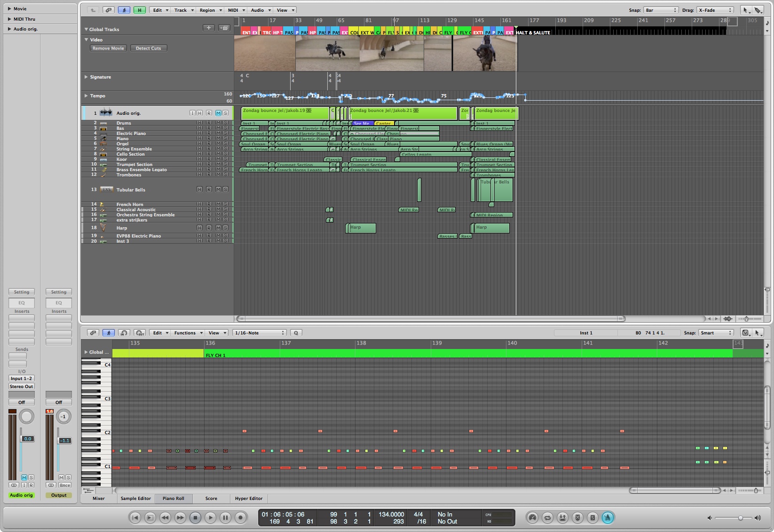The height and width of the screenshot is (532, 774).
Task: Click the MIDI Out button in the Piano Roll
Action: pos(139,333)
